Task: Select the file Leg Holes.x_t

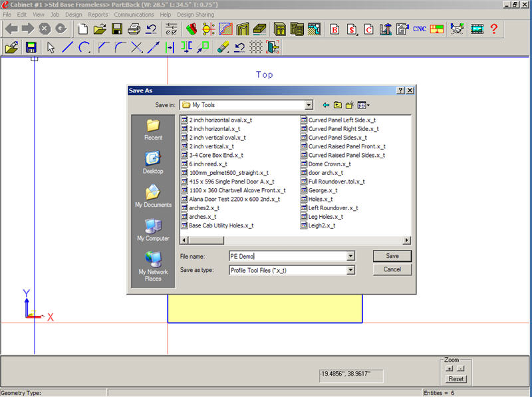Action: [x=322, y=217]
